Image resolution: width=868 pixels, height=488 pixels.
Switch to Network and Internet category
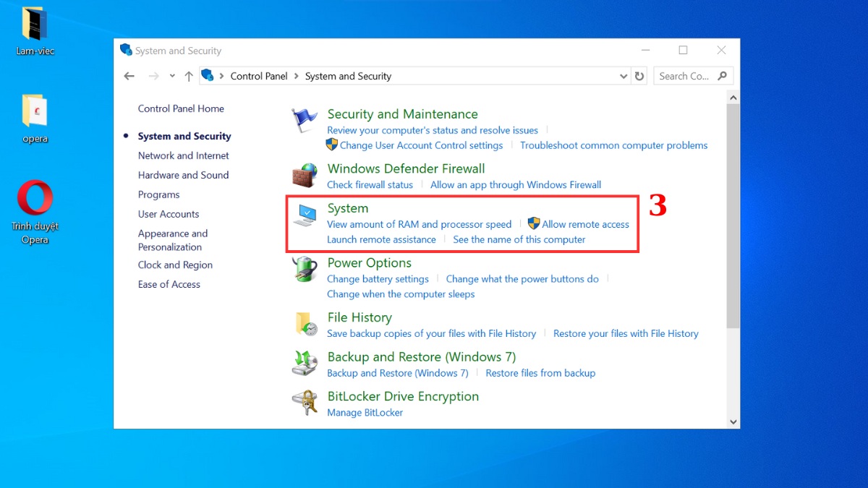point(183,155)
